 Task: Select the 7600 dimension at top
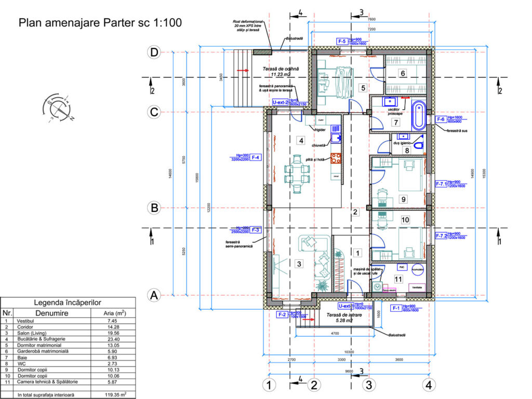coord(371,19)
